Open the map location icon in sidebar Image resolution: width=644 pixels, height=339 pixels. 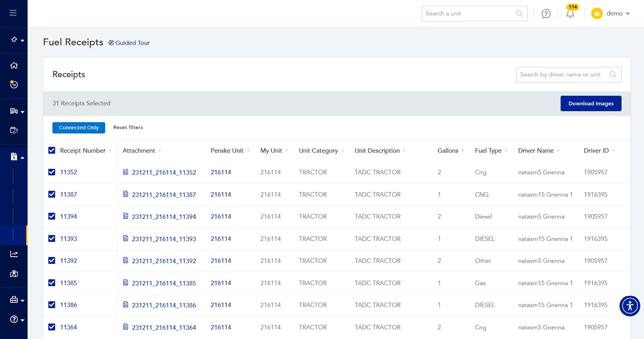pyautogui.click(x=14, y=274)
